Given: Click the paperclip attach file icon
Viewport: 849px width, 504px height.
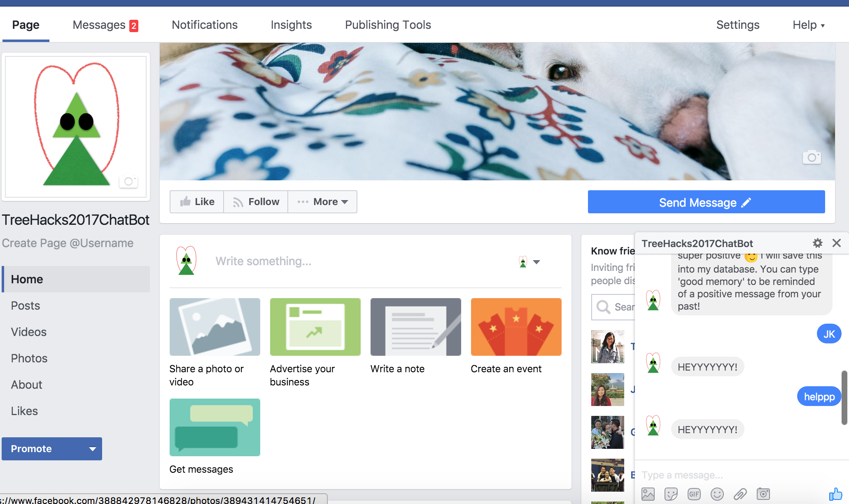Looking at the screenshot, I should click(x=740, y=494).
